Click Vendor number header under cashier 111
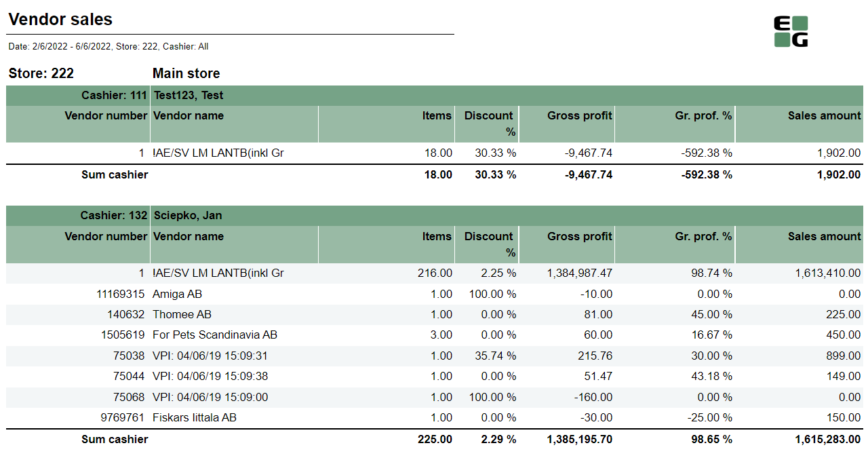Viewport: 868px width, 456px height. tap(106, 115)
